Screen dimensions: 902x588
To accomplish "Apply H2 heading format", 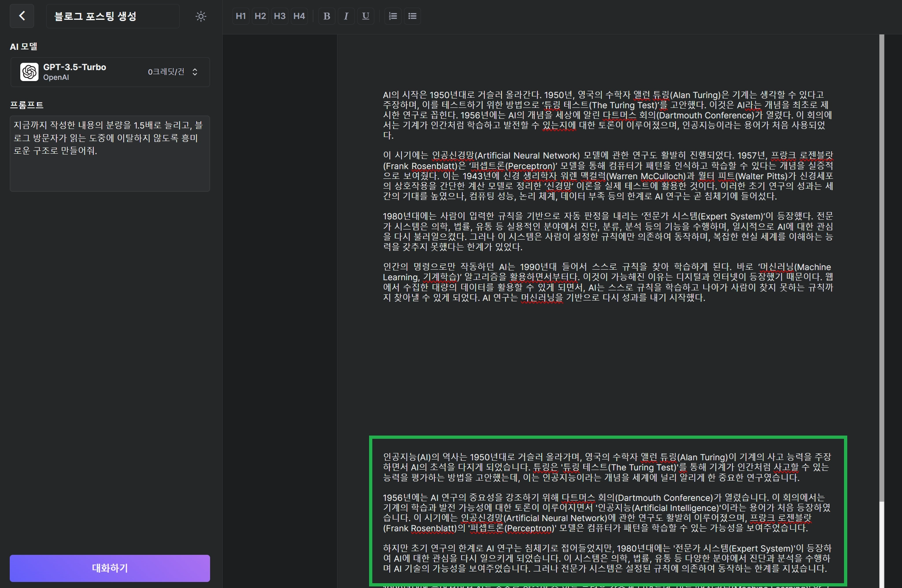I will tap(260, 16).
